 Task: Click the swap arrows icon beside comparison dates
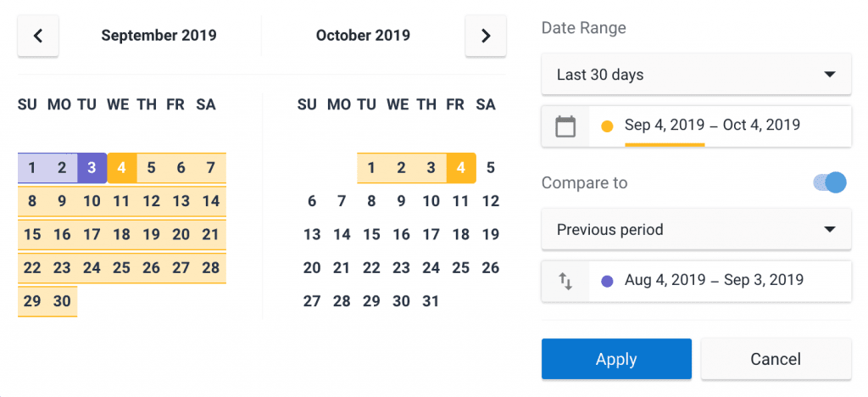click(x=565, y=282)
